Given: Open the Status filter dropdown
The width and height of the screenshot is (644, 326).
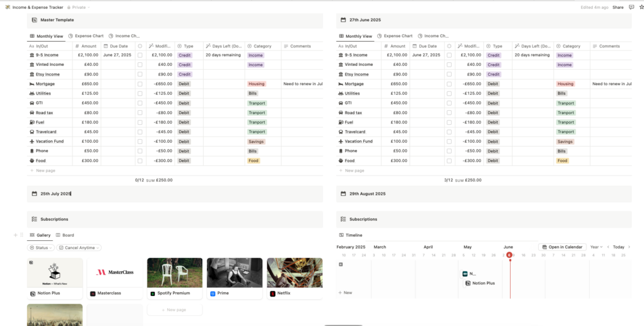Looking at the screenshot, I should coord(40,248).
